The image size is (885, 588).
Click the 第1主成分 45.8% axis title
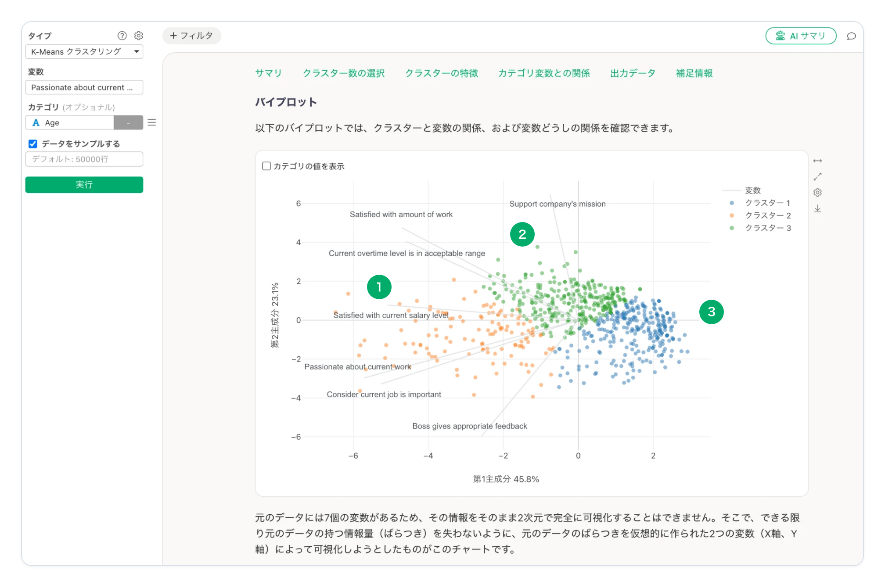(506, 479)
